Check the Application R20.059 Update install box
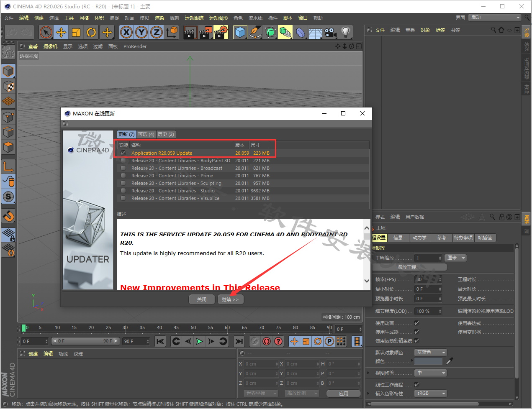 pos(123,153)
